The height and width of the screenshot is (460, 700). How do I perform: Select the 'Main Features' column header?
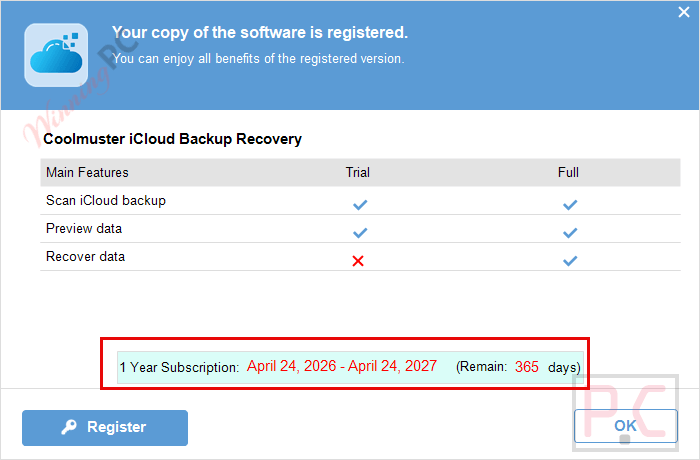click(87, 172)
